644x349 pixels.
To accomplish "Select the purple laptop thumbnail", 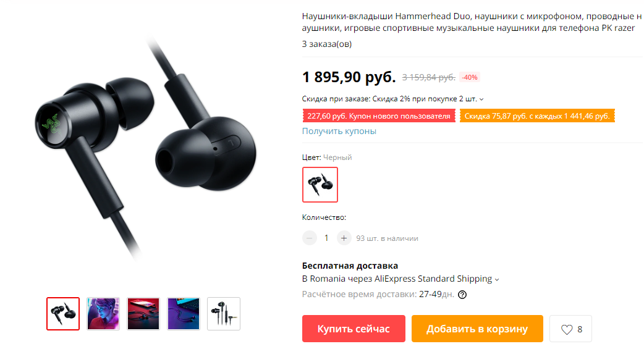I will (184, 314).
